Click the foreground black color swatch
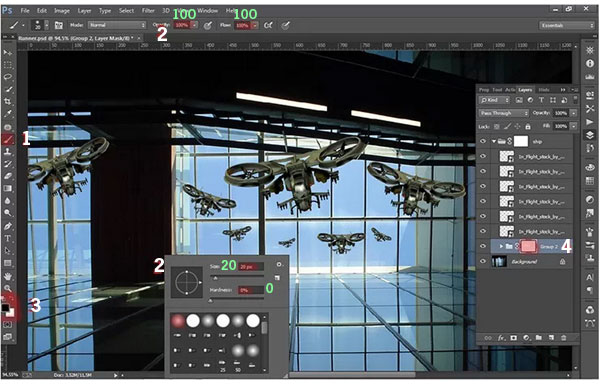600x384 pixels. (5, 308)
